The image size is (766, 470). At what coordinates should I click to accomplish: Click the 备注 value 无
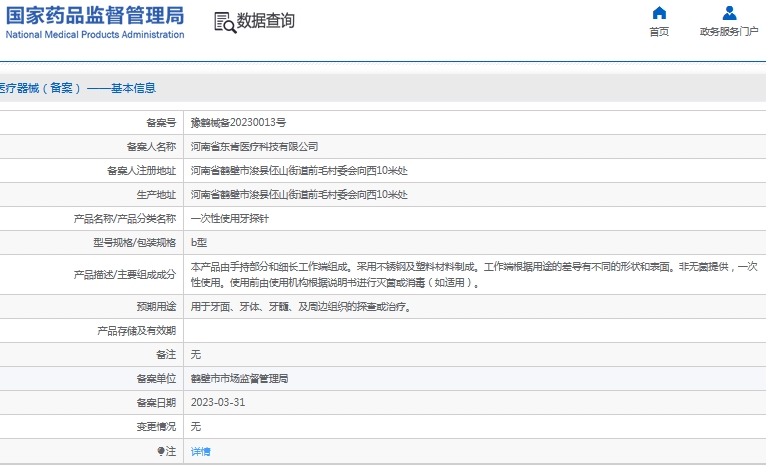click(x=195, y=354)
